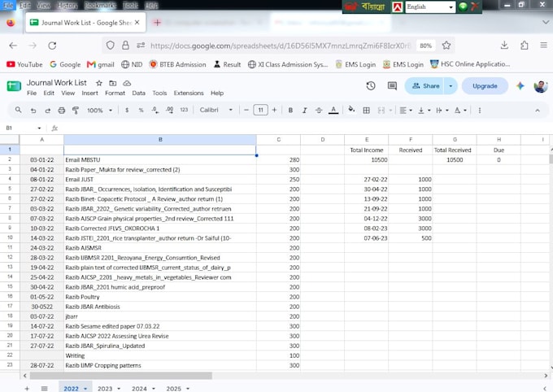Click the Share button
The image size is (553, 392).
click(x=425, y=85)
